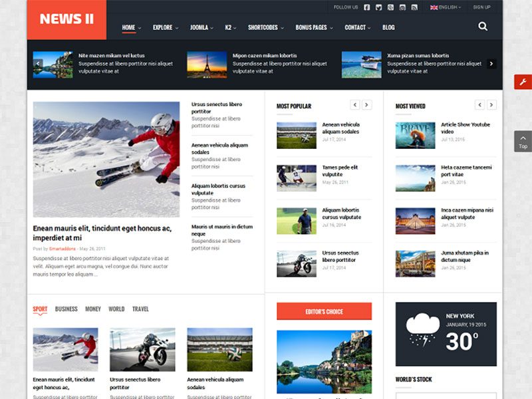Switch to the World tab
The image size is (532, 399).
point(116,309)
